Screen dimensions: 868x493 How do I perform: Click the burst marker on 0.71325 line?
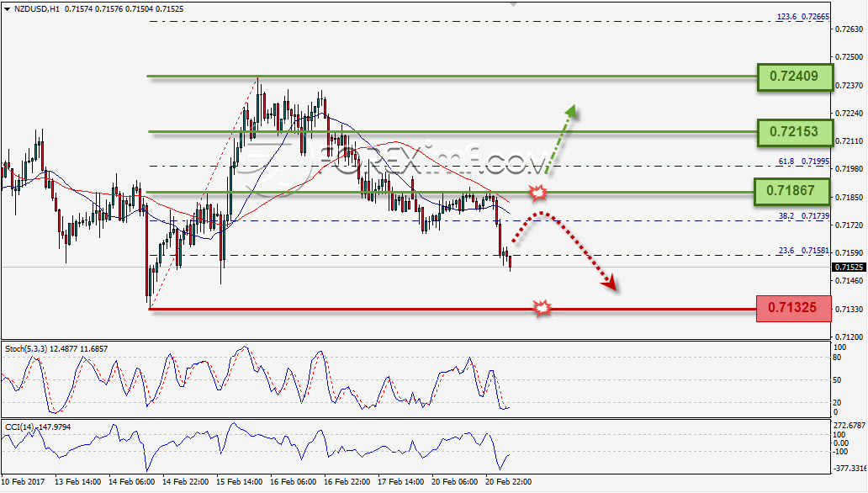point(542,308)
